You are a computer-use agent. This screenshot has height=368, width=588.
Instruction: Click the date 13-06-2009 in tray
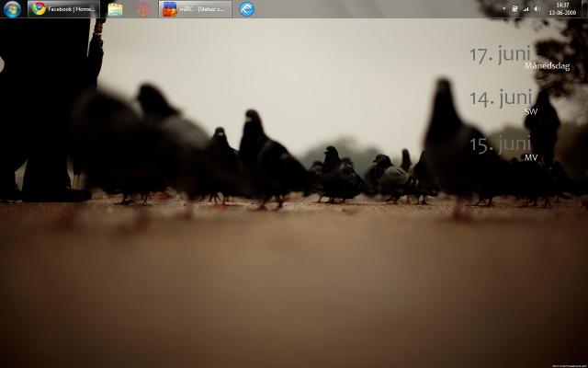pyautogui.click(x=562, y=13)
